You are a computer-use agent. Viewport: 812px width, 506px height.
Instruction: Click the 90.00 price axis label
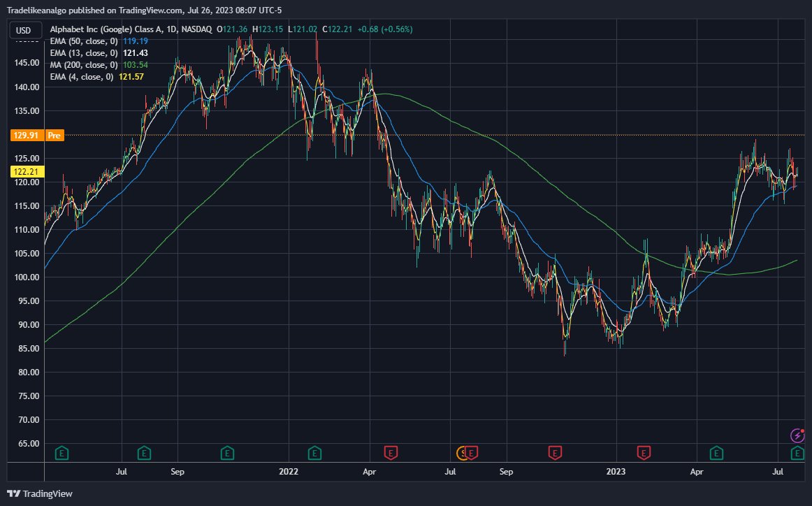[x=29, y=325]
